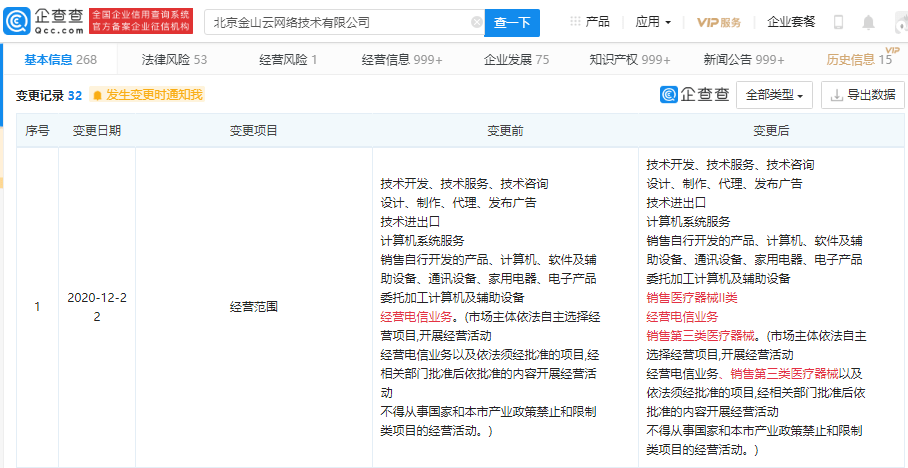The width and height of the screenshot is (908, 468).
Task: Click the user avatar icon
Action: coord(897,22)
